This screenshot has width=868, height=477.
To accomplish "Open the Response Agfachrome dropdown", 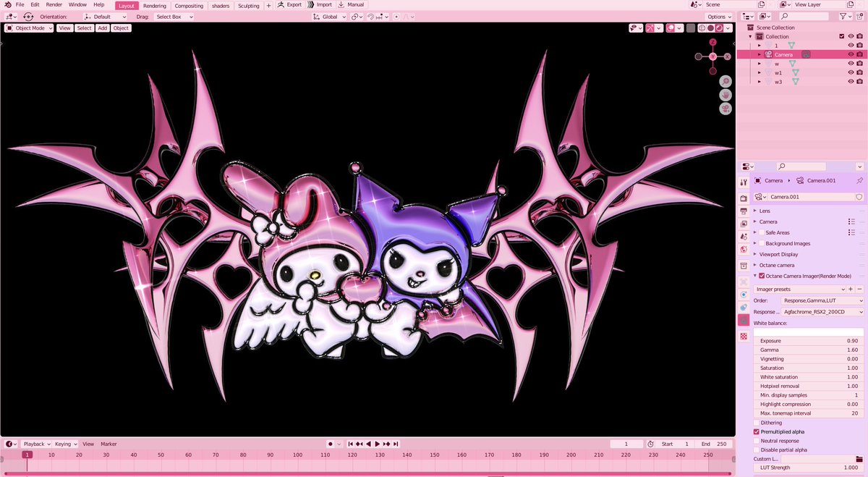I will (822, 312).
